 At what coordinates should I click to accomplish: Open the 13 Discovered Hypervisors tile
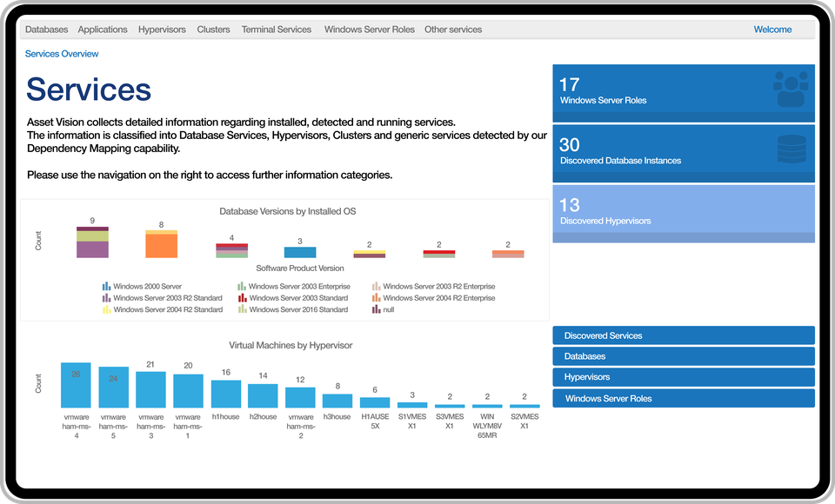click(x=684, y=214)
